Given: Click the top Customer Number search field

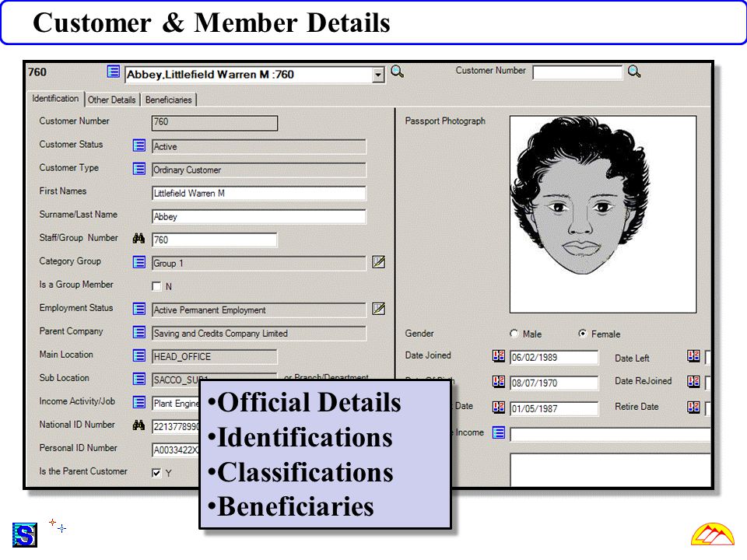Looking at the screenshot, I should (577, 72).
